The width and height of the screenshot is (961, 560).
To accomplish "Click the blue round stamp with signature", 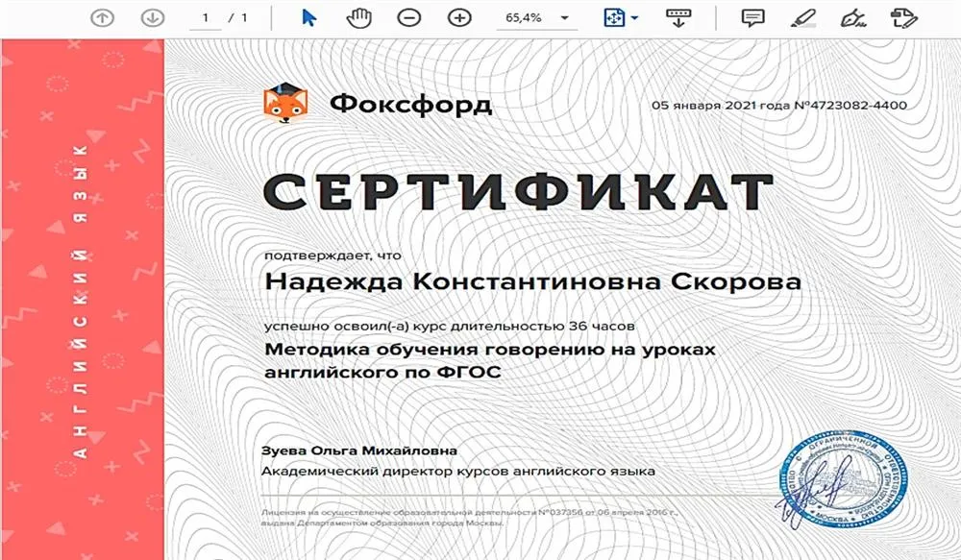I will 842,481.
